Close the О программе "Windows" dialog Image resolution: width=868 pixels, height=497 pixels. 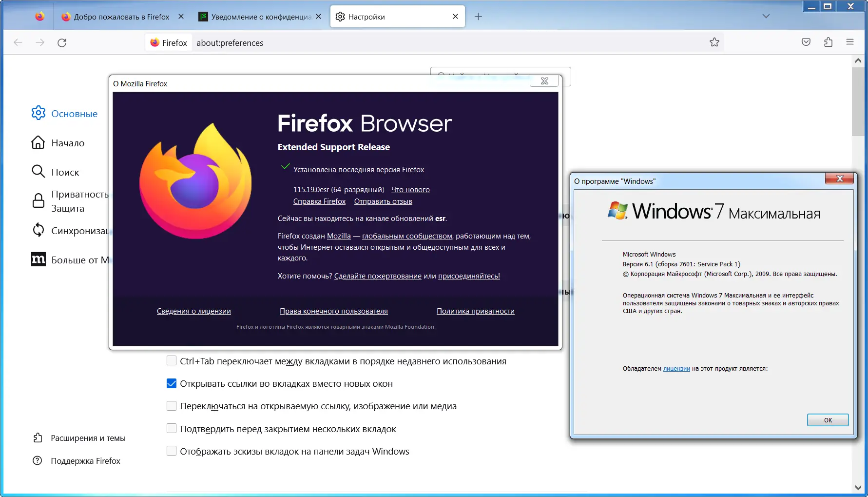[x=839, y=179]
